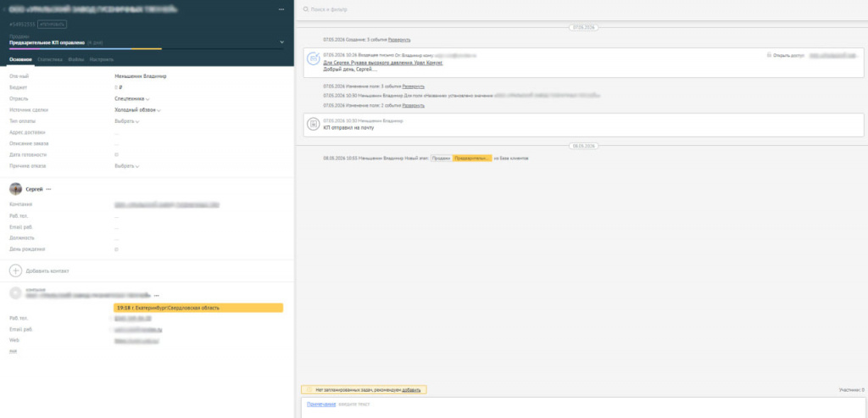868x418 pixels.
Task: Click the Добавить контакт label
Action: tap(47, 271)
